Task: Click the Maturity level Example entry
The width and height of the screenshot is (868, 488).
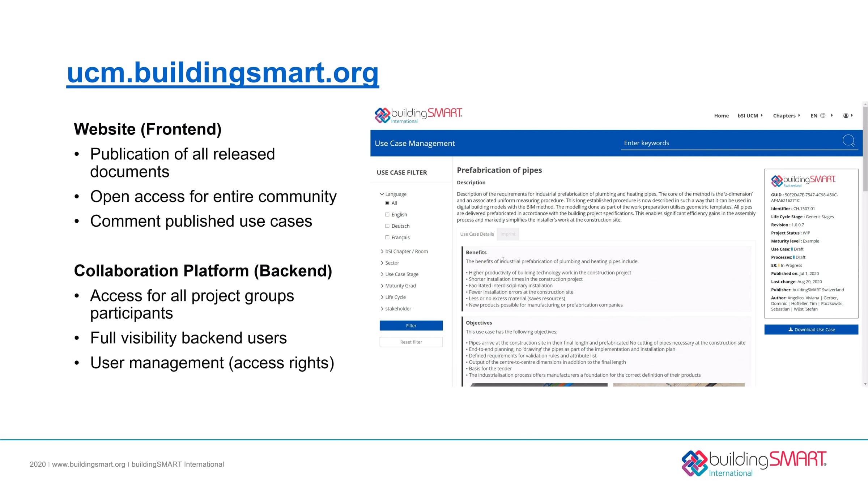Action: (795, 241)
